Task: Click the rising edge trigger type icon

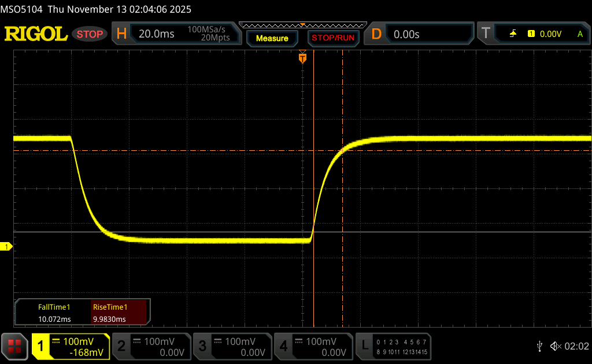Action: [513, 34]
